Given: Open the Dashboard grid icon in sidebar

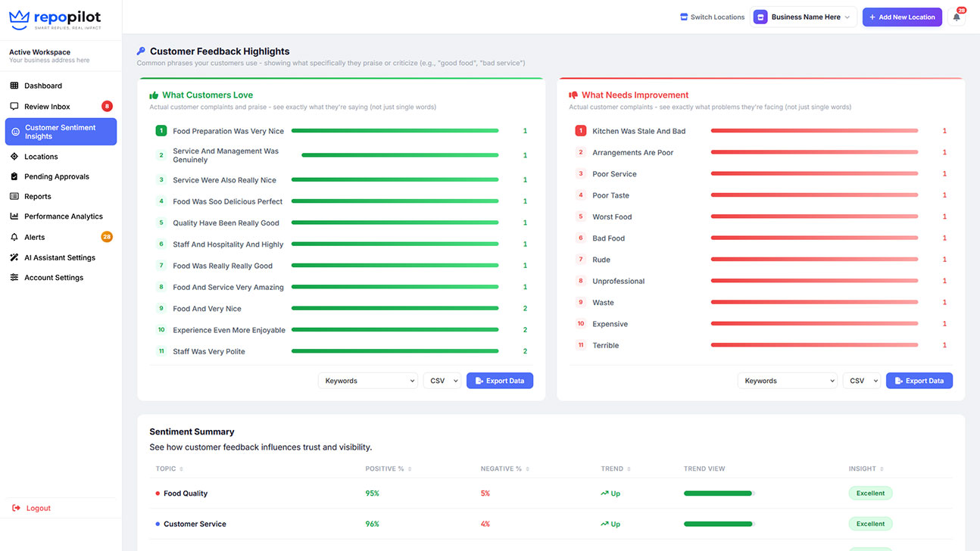Looking at the screenshot, I should pyautogui.click(x=14, y=86).
